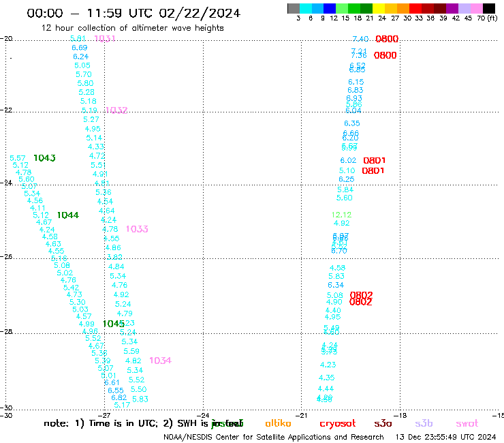
Task: Click the 6.34 wave height value
Action: point(336,285)
